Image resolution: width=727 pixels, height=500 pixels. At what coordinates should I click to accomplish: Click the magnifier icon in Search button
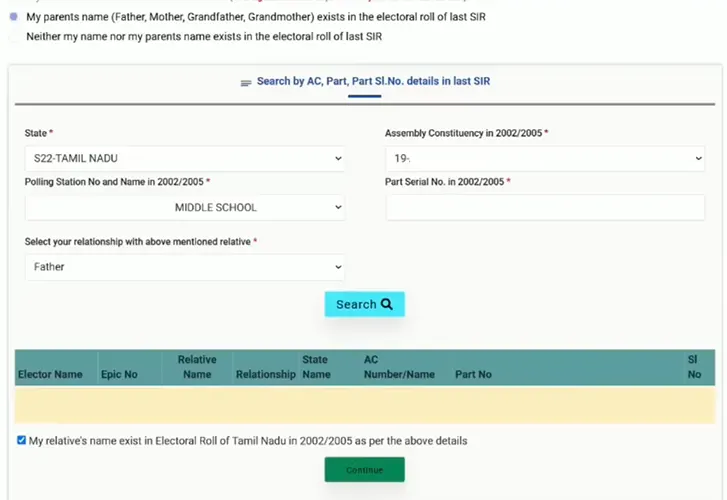[x=387, y=304]
